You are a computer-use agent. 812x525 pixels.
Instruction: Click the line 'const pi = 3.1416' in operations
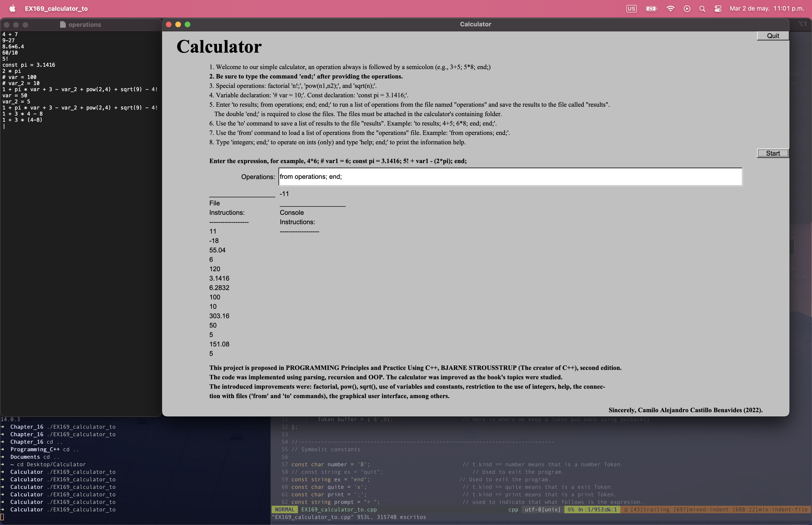[x=29, y=65]
